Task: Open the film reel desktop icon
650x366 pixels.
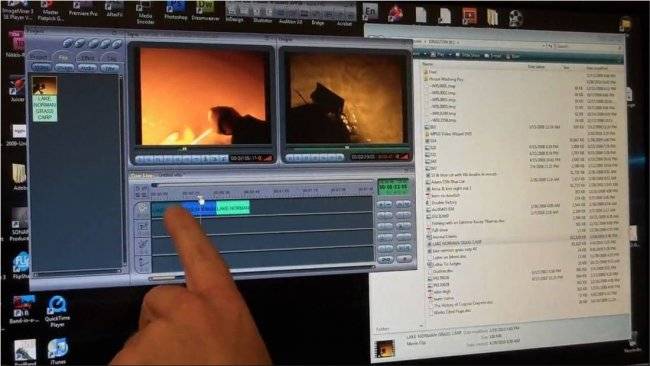Action: (515, 18)
